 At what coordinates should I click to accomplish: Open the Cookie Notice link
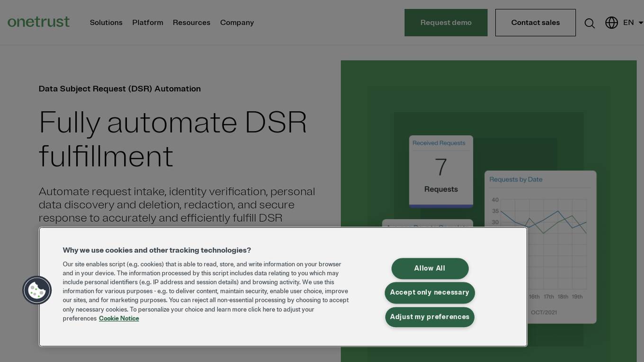[x=119, y=318]
